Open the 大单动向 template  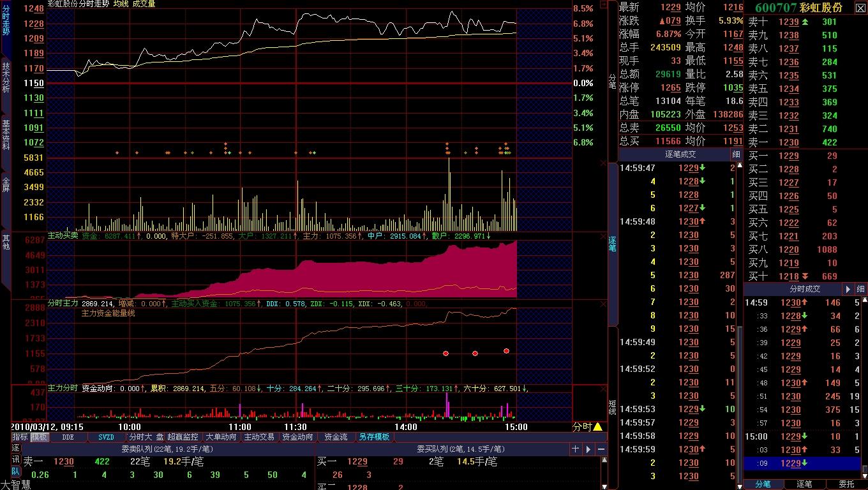click(221, 437)
